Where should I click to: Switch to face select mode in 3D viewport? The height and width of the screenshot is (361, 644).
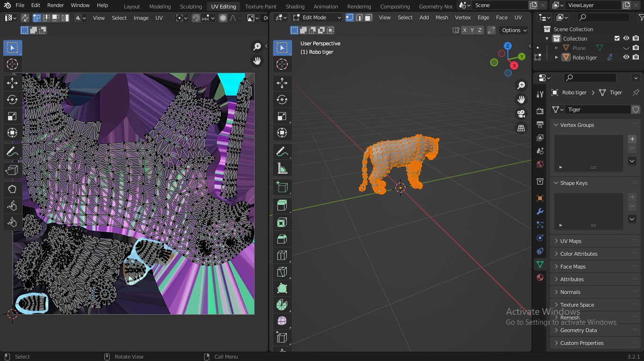click(x=368, y=17)
